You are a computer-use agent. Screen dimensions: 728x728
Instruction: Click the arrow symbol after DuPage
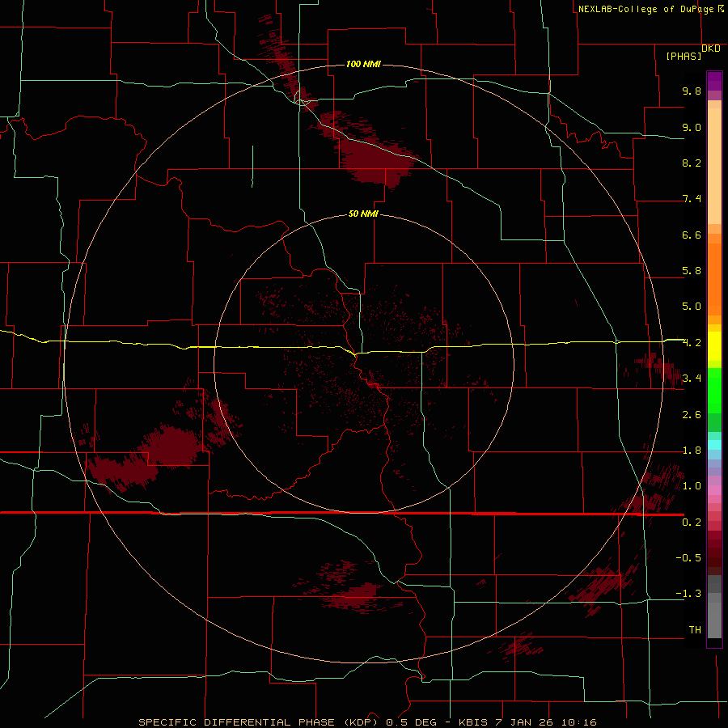tap(721, 9)
